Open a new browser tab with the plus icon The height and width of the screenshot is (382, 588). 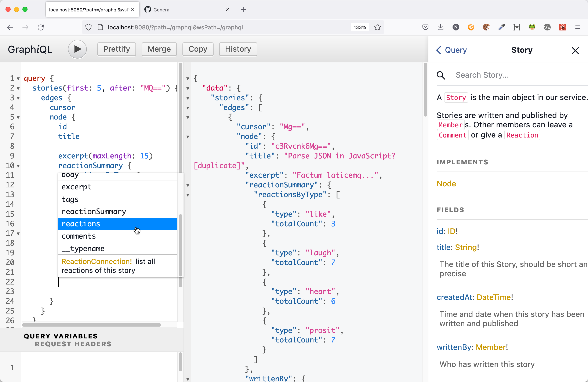click(244, 10)
